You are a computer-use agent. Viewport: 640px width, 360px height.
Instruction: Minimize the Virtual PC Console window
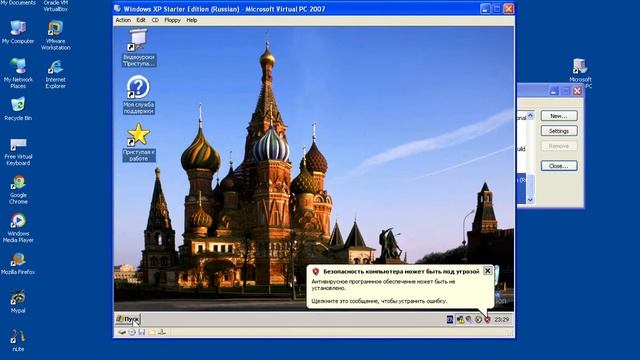[554, 91]
